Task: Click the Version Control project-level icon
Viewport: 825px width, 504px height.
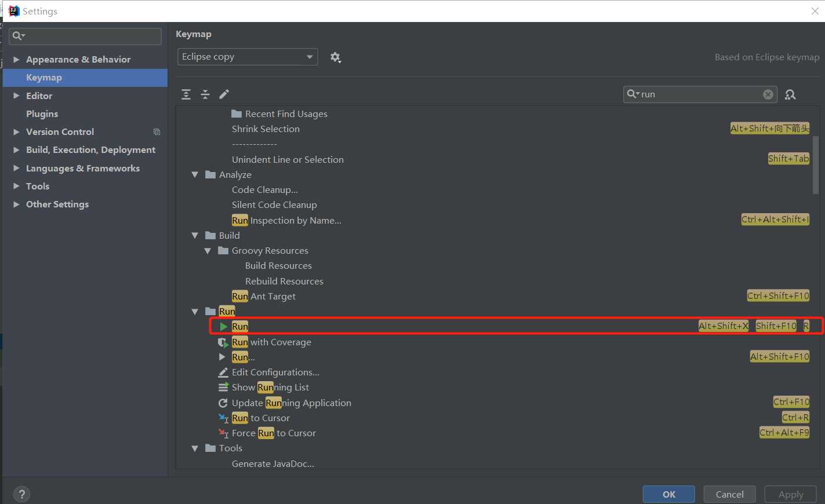Action: (x=157, y=132)
